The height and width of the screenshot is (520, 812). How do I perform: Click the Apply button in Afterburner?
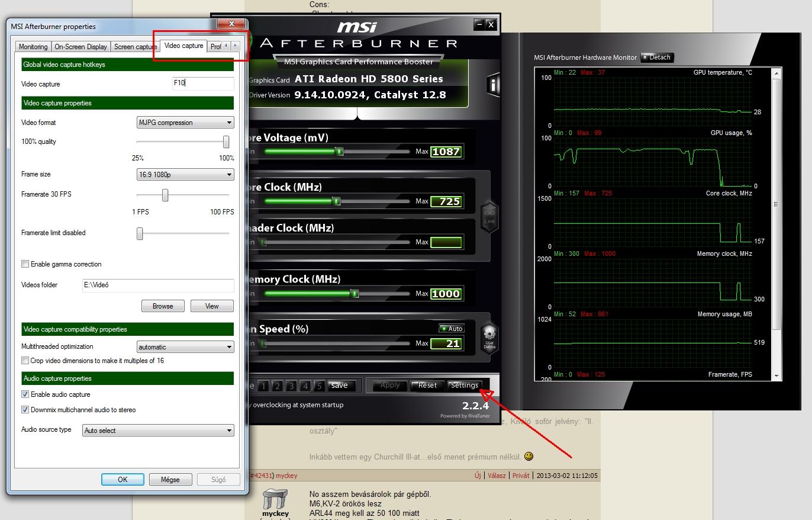[390, 386]
